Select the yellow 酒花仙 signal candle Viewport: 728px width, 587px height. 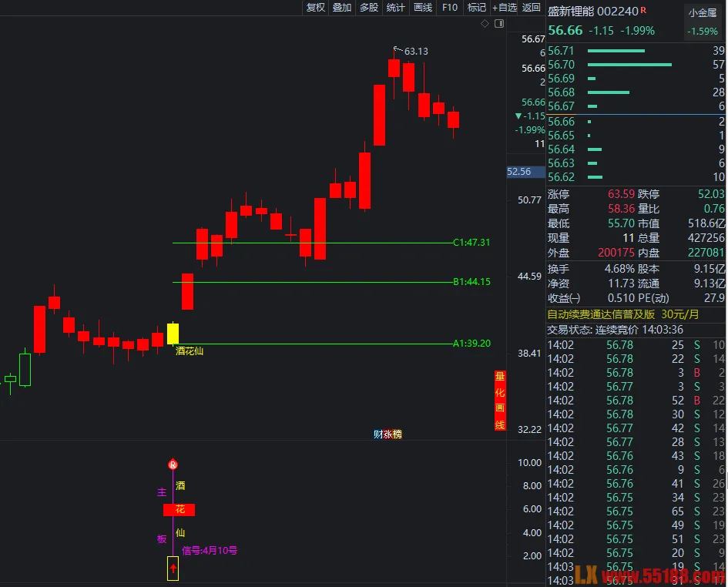coord(173,334)
